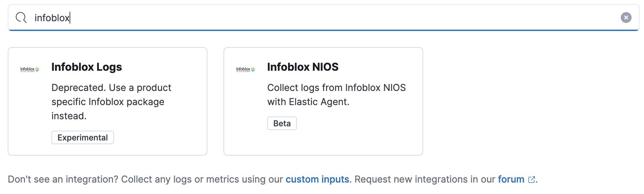Click the Collect logs from Infoblox NIOS description
The image size is (644, 194).
click(x=336, y=88)
